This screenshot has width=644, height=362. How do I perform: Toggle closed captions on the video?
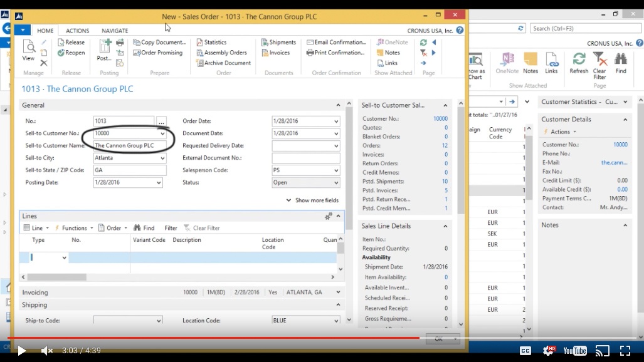tap(525, 351)
